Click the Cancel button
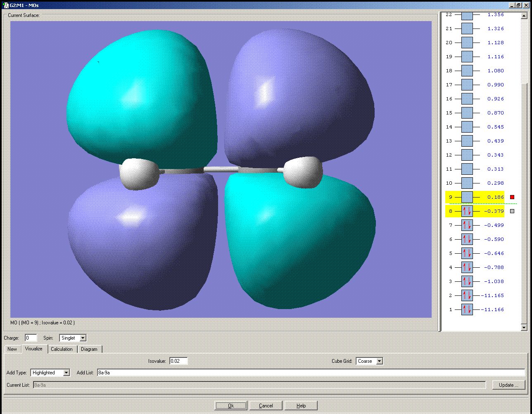The image size is (532, 414). pyautogui.click(x=266, y=406)
